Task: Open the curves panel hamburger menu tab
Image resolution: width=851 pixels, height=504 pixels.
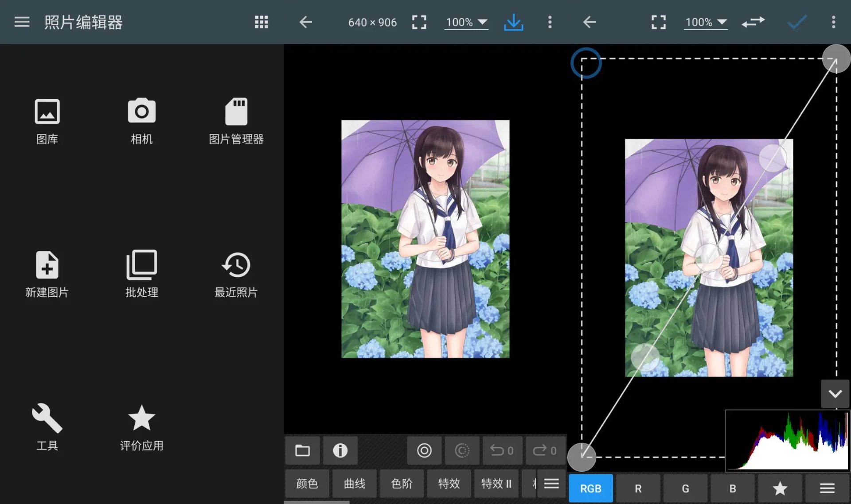Action: coord(827,488)
